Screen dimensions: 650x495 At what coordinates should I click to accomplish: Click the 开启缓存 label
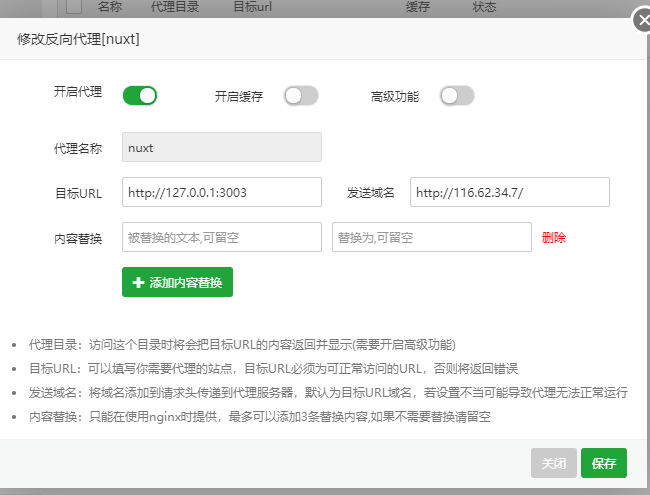pos(239,97)
